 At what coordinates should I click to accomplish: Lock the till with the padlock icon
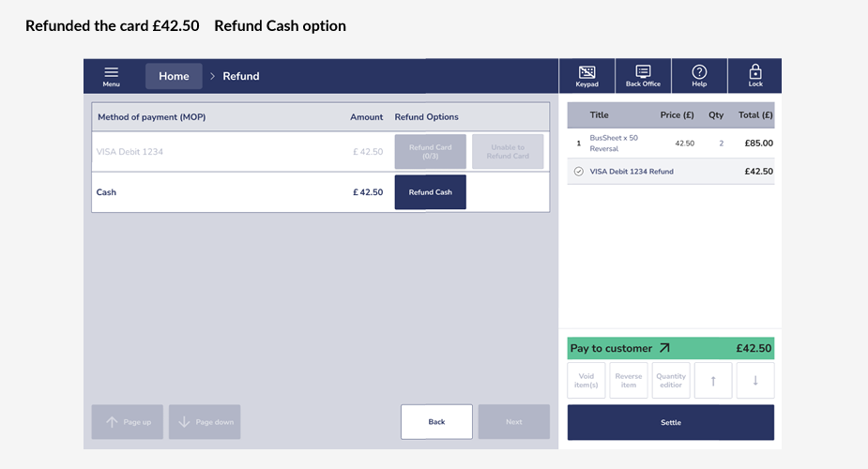pos(755,76)
